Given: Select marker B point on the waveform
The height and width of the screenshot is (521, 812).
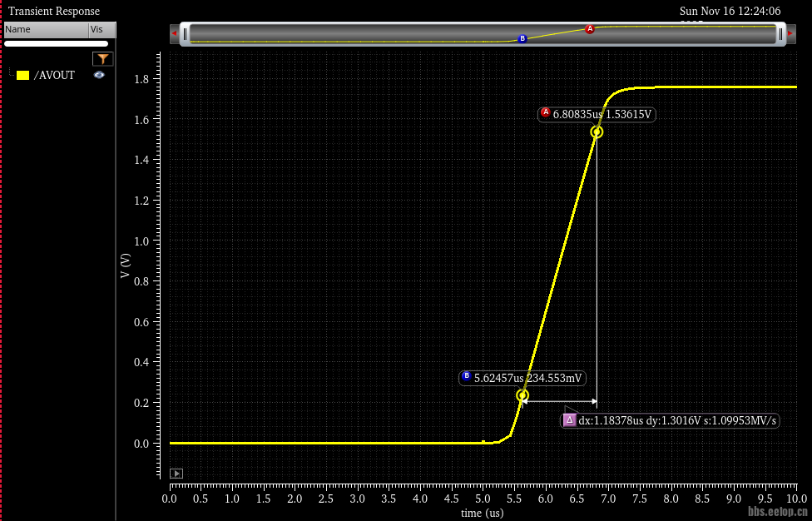Looking at the screenshot, I should coord(522,395).
